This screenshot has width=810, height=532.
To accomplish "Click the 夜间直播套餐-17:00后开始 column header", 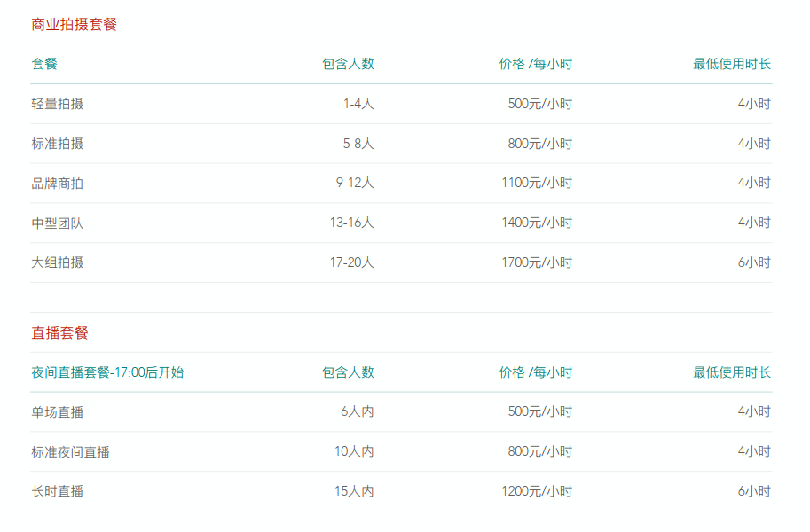I will [x=107, y=372].
